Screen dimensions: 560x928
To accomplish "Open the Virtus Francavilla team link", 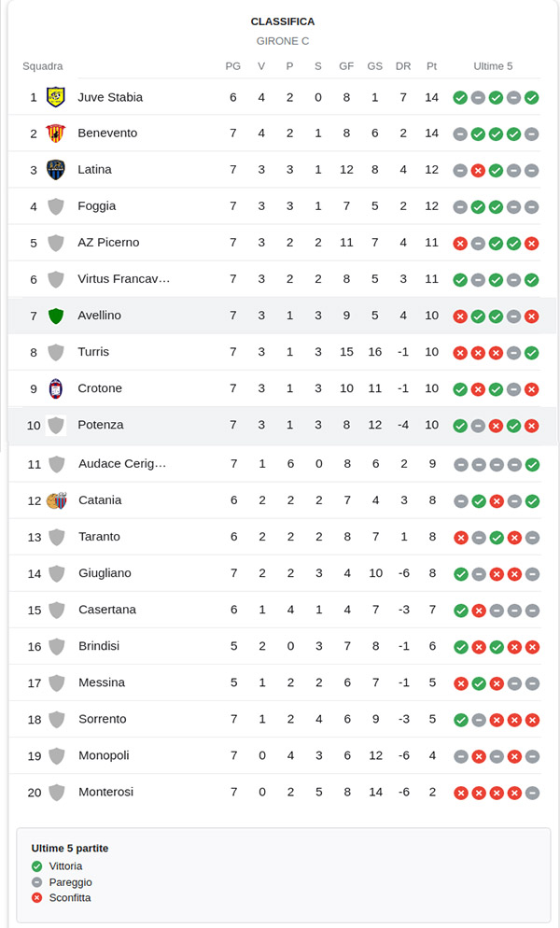I will pyautogui.click(x=124, y=279).
